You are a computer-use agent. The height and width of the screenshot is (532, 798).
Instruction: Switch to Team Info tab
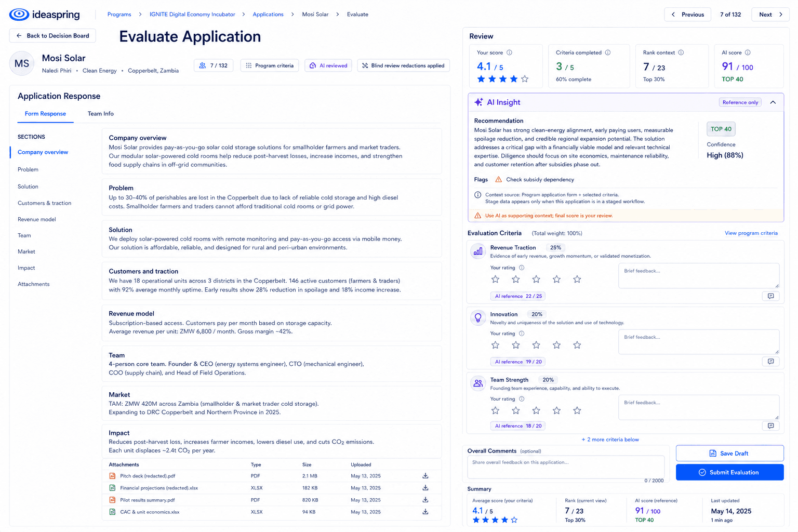pos(100,114)
